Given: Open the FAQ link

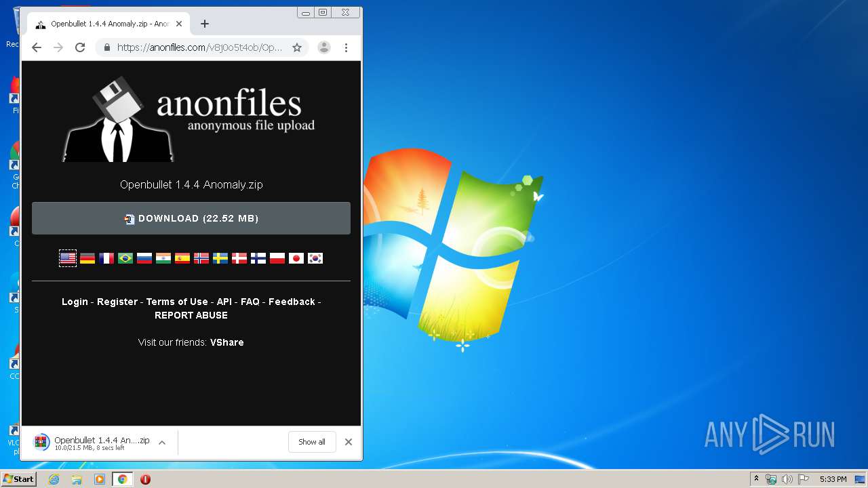Looking at the screenshot, I should pos(250,302).
